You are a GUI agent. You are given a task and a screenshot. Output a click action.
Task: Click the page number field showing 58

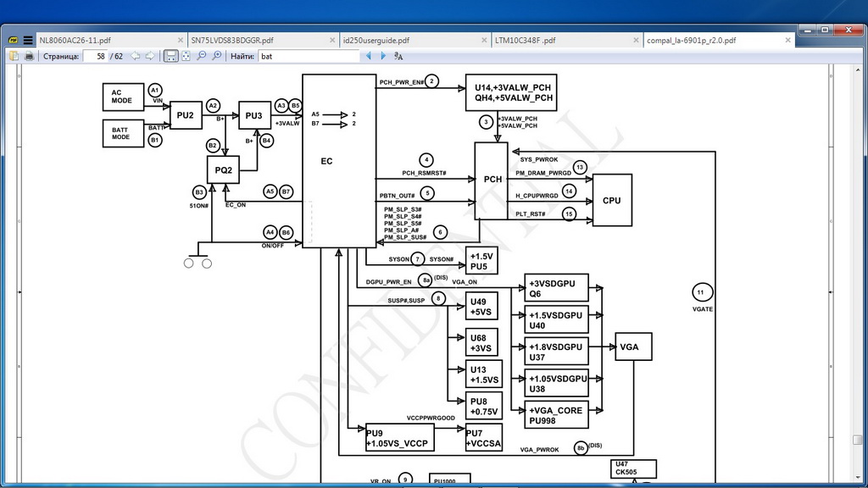(x=95, y=56)
